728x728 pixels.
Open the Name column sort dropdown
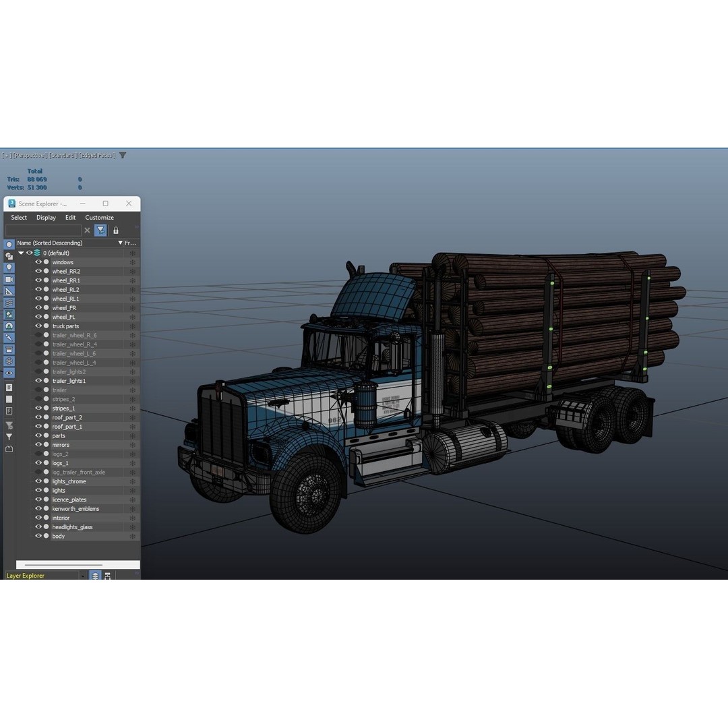point(120,243)
